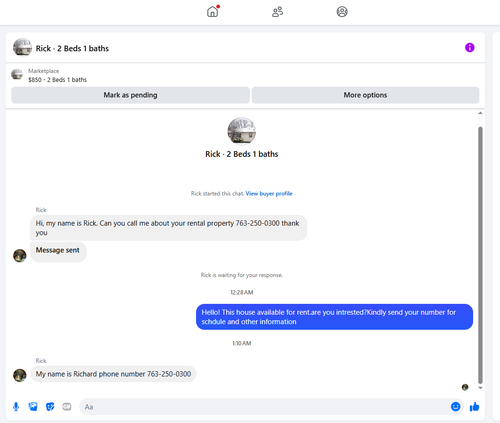Click the large centered house profile picture

tap(242, 131)
